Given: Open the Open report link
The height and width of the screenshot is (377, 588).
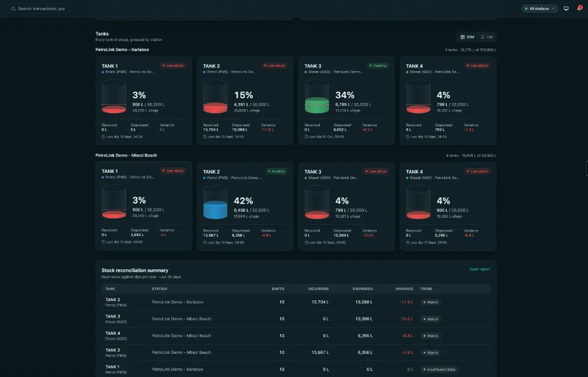Looking at the screenshot, I should 480,269.
